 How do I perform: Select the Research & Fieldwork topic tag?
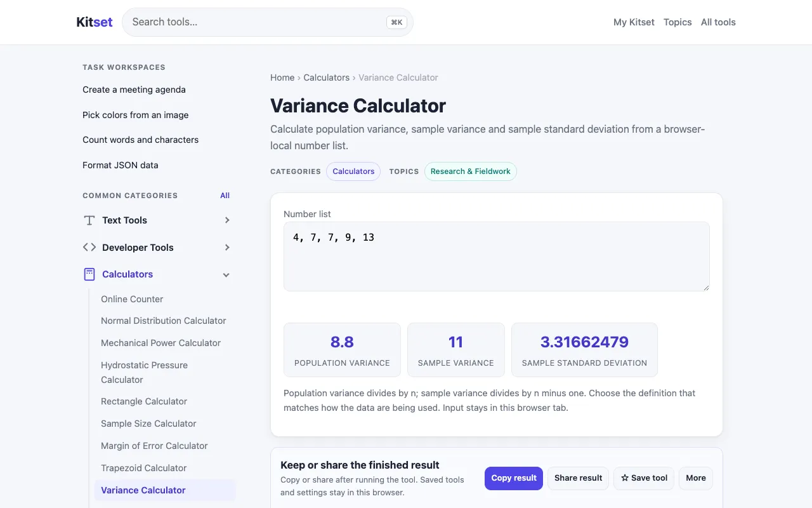tap(471, 171)
